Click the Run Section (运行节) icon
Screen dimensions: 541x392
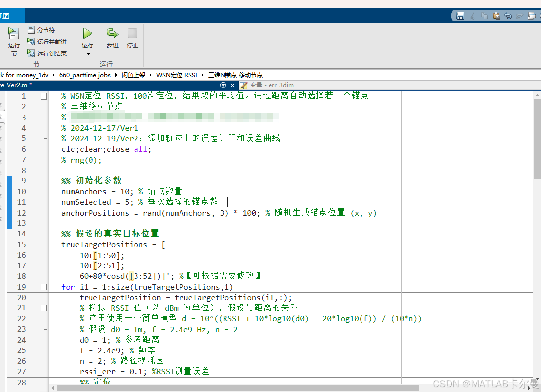coord(14,34)
